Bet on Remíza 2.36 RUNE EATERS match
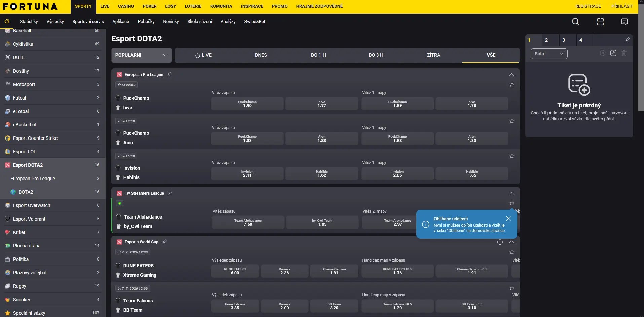Screen dimensions: 644x317 pos(285,271)
